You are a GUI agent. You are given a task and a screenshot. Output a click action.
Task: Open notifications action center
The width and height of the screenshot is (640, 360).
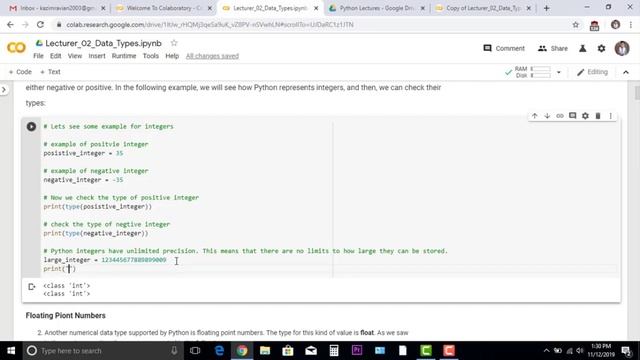pyautogui.click(x=626, y=351)
